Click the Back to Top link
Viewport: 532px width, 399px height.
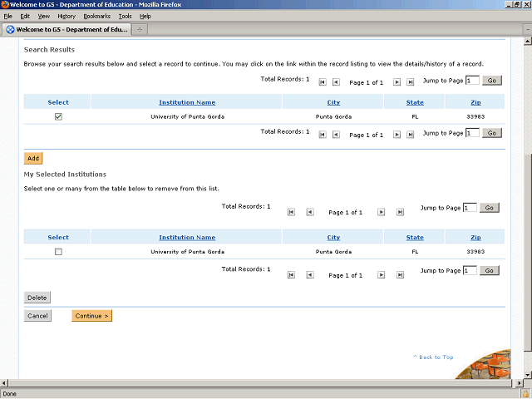(433, 357)
